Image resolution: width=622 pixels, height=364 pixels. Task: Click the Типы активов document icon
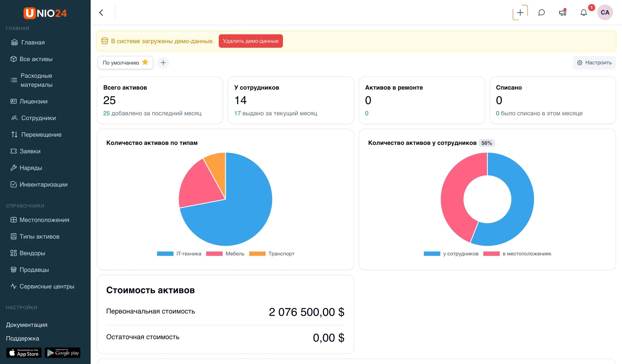tap(14, 236)
